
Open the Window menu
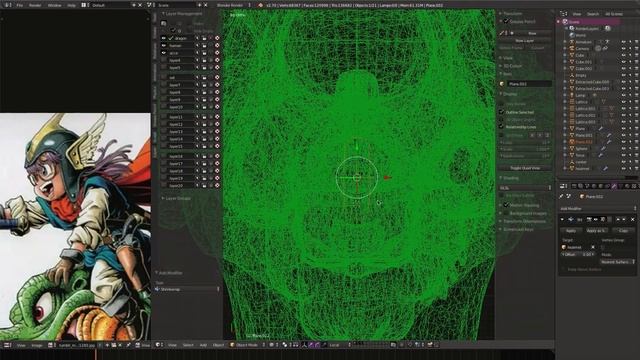tap(54, 5)
